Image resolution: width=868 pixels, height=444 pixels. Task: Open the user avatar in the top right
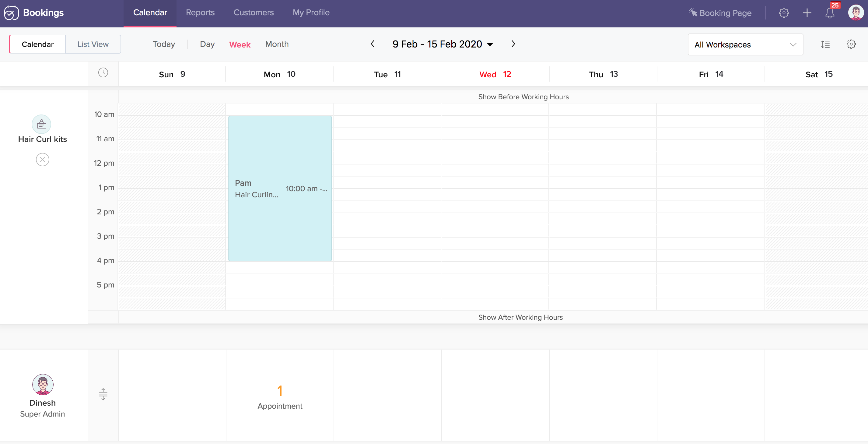click(856, 13)
